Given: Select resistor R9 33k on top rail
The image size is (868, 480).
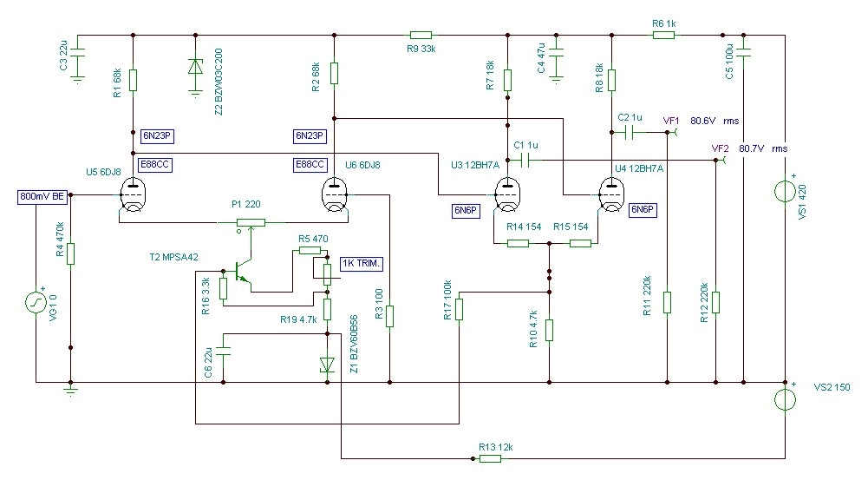Looking at the screenshot, I should coord(421,35).
